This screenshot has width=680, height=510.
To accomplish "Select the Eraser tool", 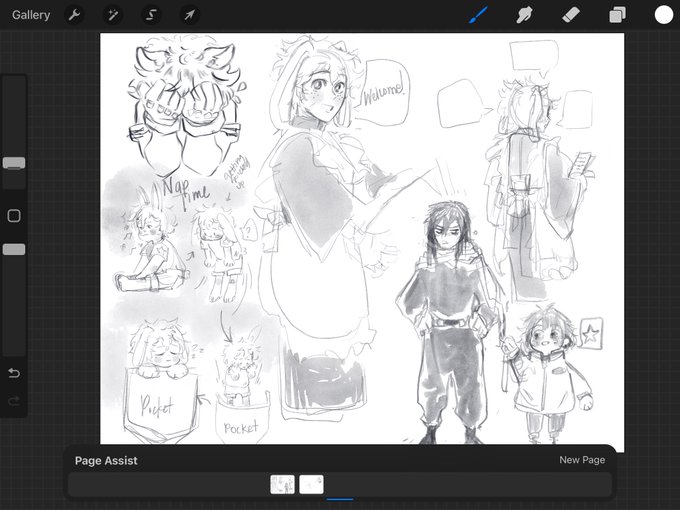I will click(x=571, y=15).
